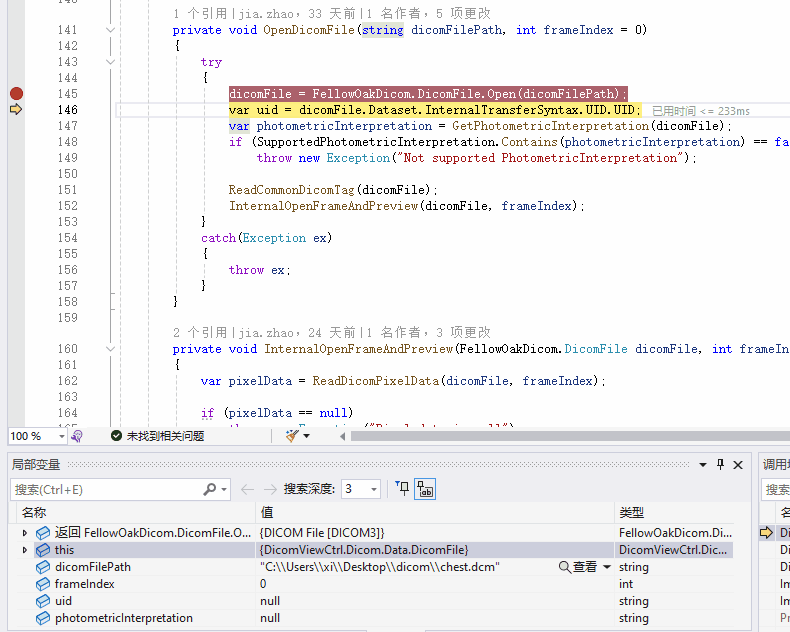Viewport: 790px width, 632px height.
Task: Click the CodeLens '1 个引用' above OpenDicomFile
Action: (x=200, y=14)
